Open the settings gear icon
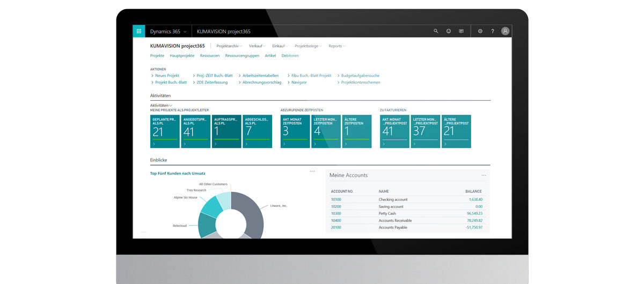 (480, 31)
